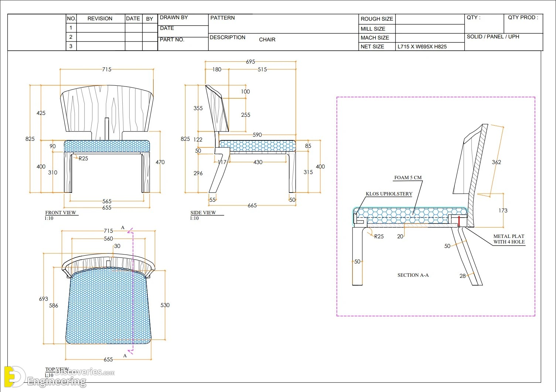Click the "590" seat depth dimension

pos(257,135)
